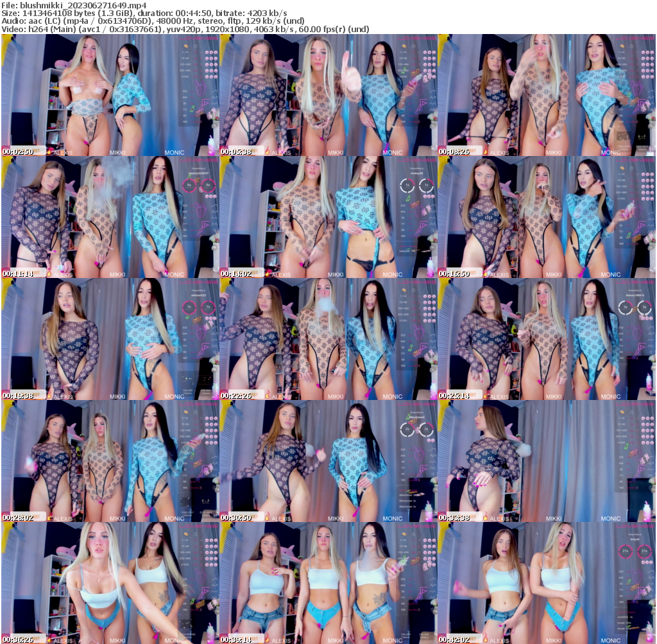Expand the 2022-2023 Tokens section
Screen dimensions: 657x644
pyautogui.click(x=642, y=146)
